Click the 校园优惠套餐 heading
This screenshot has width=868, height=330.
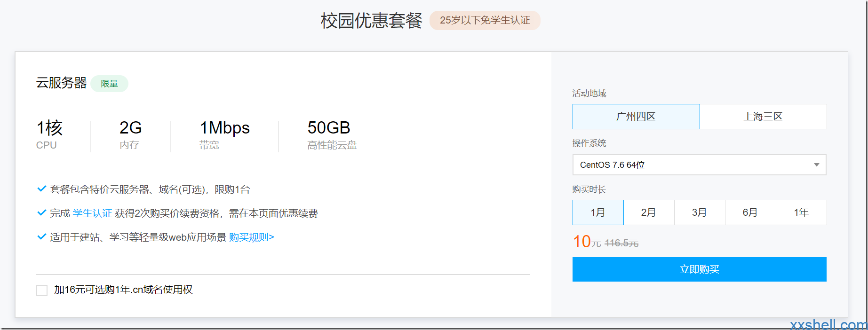coord(371,21)
